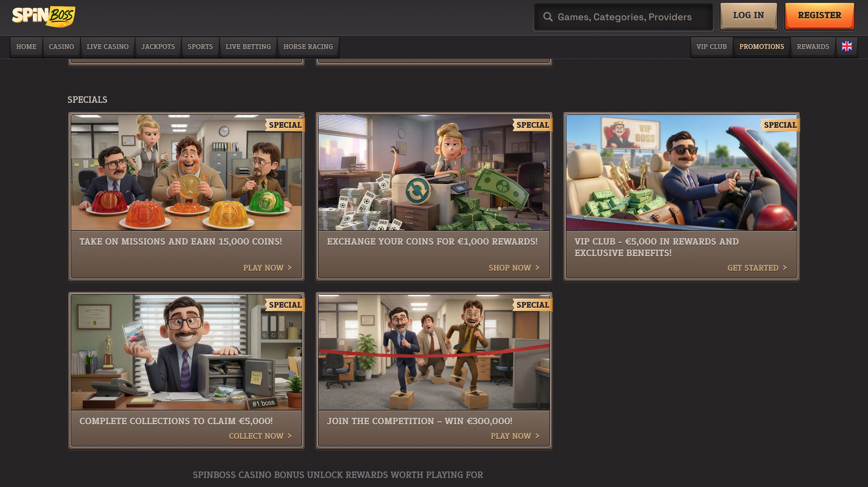This screenshot has width=868, height=487.
Task: Open the VIP CLUB page
Action: tap(711, 46)
